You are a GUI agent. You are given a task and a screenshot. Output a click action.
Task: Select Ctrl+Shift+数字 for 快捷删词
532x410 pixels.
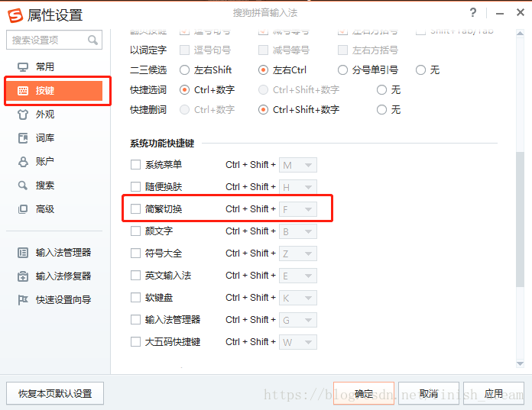tap(263, 110)
